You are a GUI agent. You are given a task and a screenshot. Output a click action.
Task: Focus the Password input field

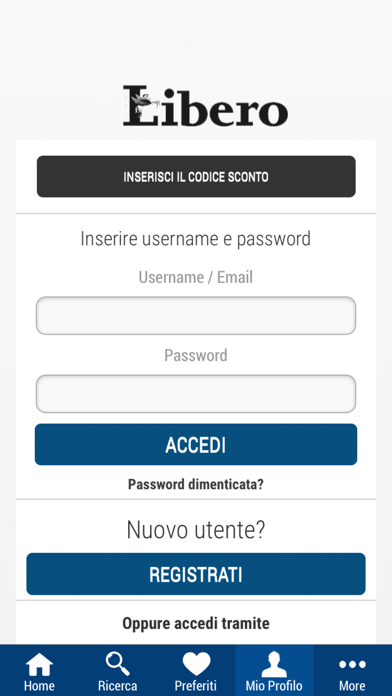pyautogui.click(x=196, y=394)
